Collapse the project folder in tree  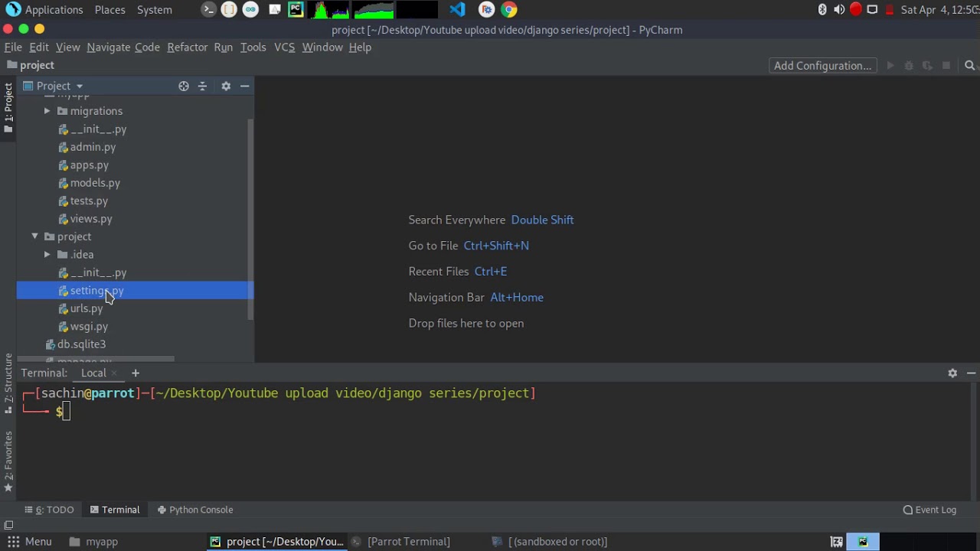34,236
